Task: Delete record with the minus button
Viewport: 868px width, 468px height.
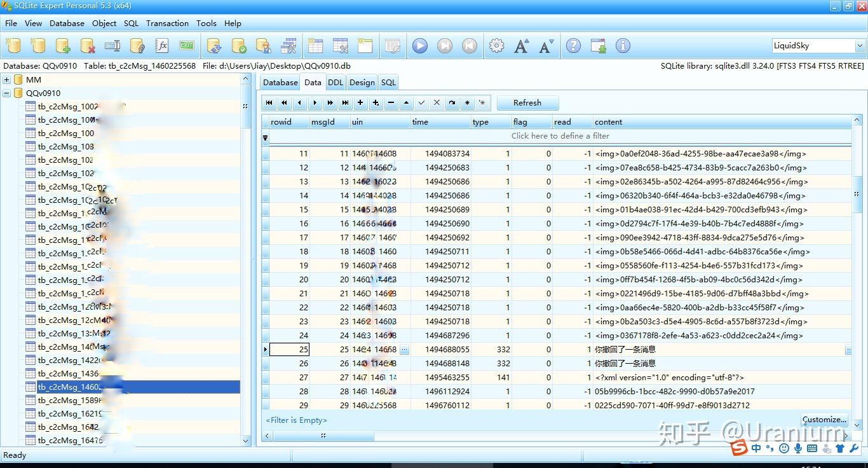Action: tap(391, 102)
